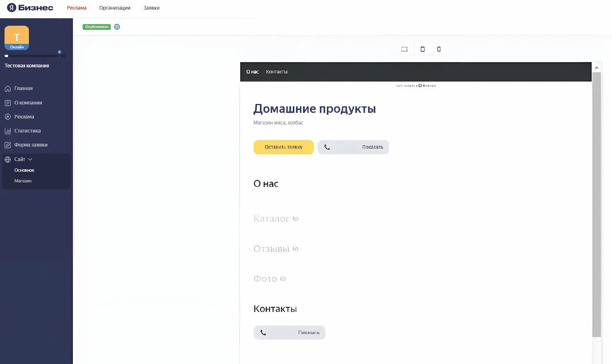
Task: Select Магазин under Сайт submenu
Action: tap(23, 181)
